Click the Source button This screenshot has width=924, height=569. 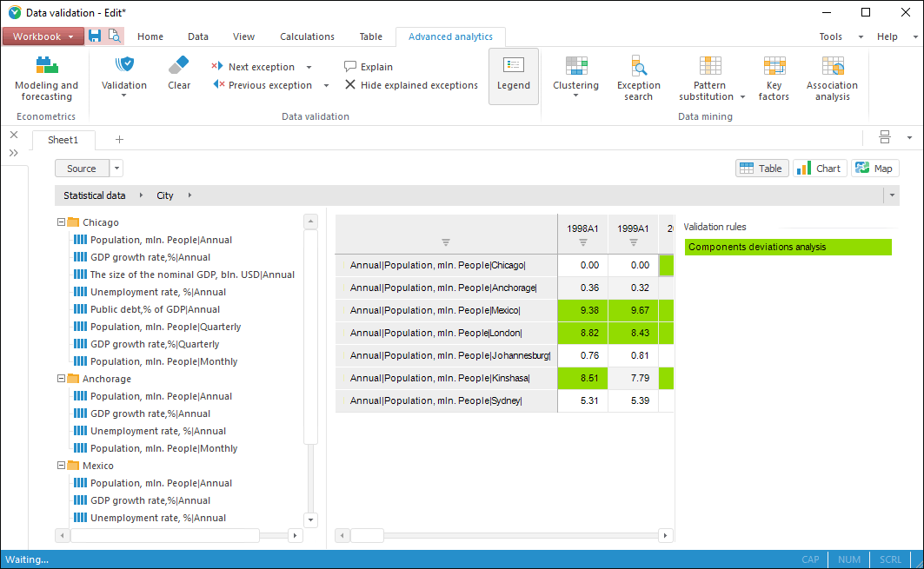coord(82,169)
